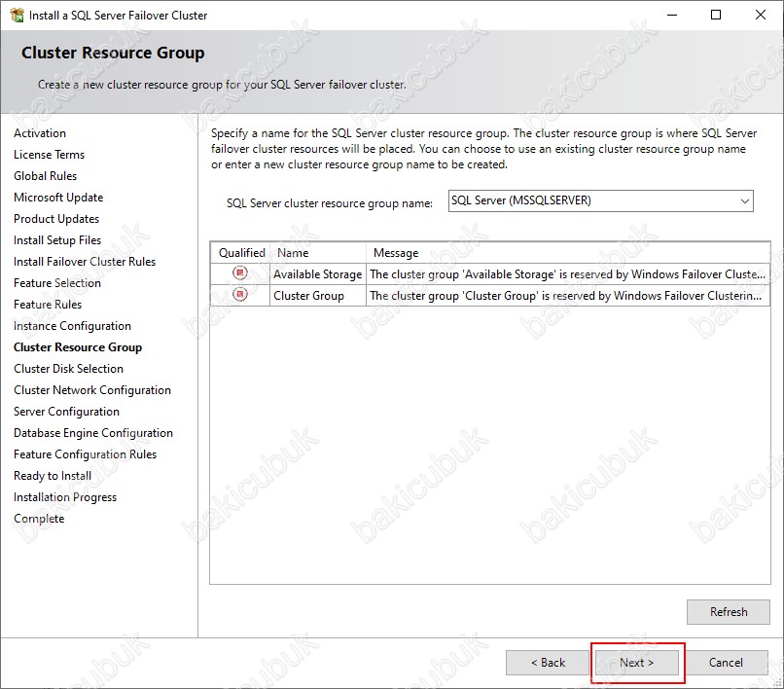Click the Name column header

click(318, 253)
